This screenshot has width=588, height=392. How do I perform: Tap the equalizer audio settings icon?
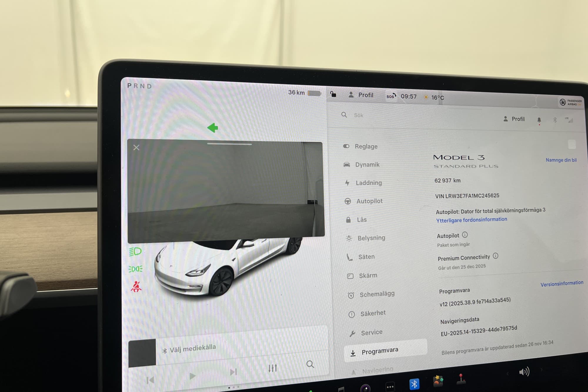(x=273, y=368)
